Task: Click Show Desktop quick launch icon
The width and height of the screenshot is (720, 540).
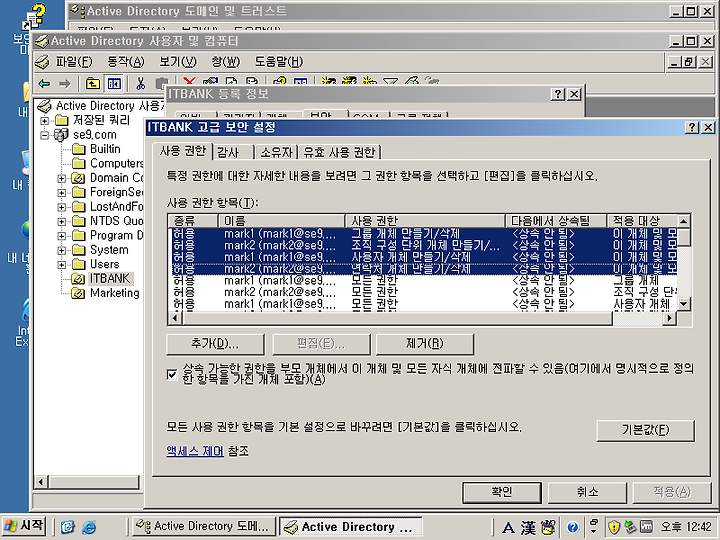Action: coord(68,526)
